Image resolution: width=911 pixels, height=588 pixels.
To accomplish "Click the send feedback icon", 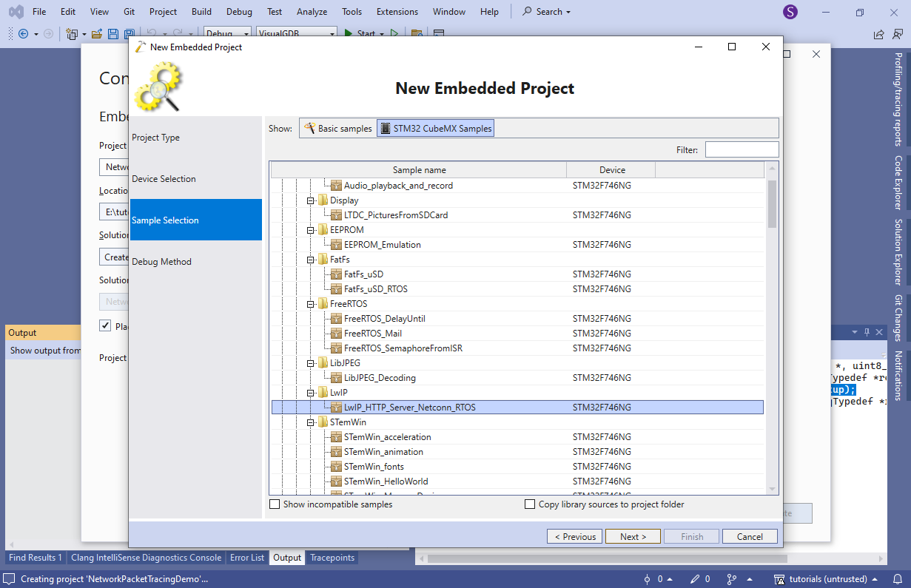I will pos(898,34).
